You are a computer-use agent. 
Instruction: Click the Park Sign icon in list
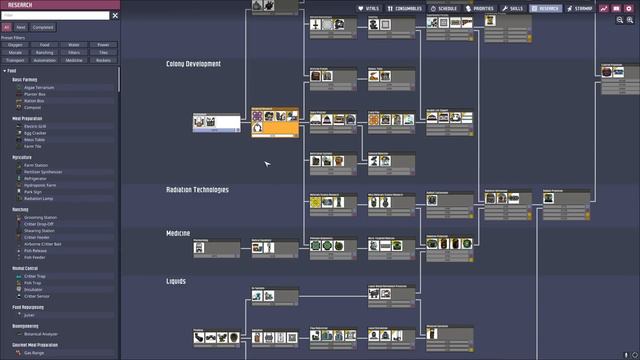[19, 191]
